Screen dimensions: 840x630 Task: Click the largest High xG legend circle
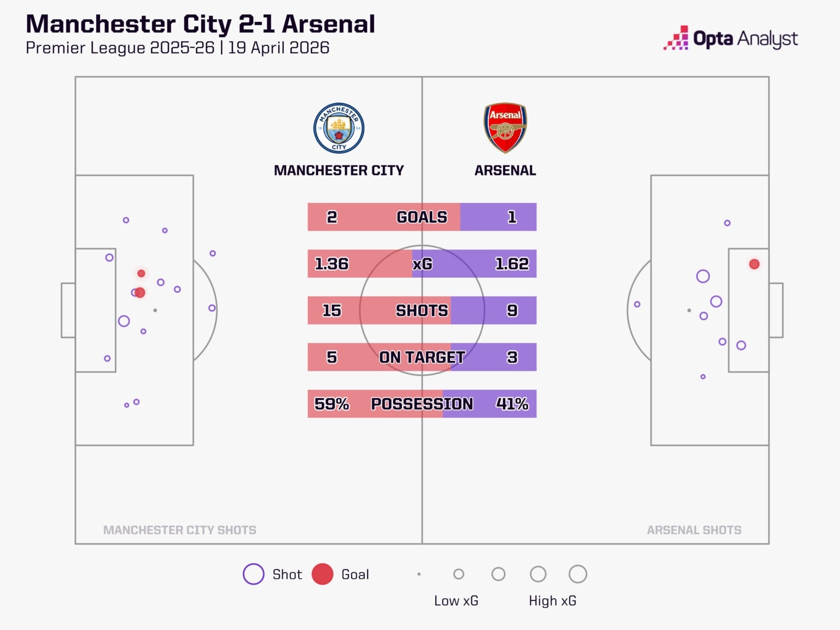click(x=577, y=574)
